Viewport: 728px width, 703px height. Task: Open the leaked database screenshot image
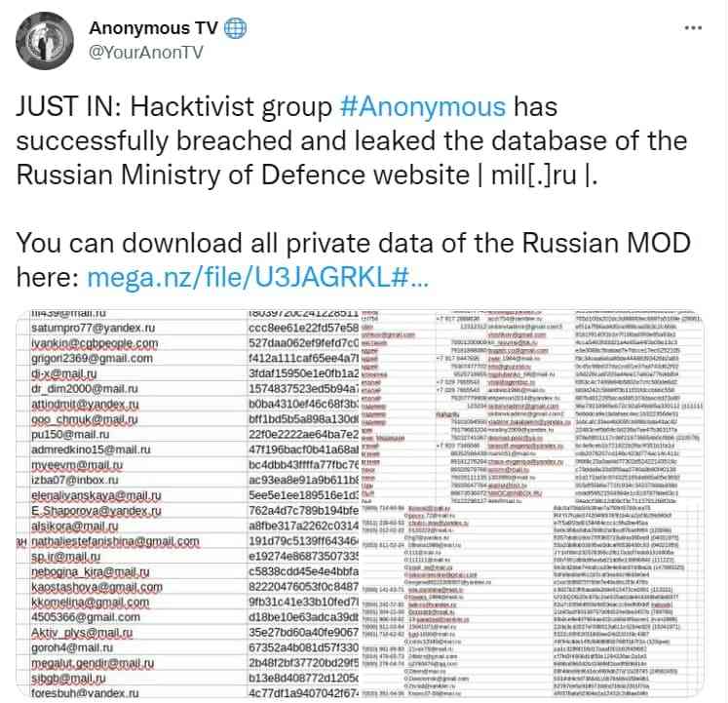point(363,502)
